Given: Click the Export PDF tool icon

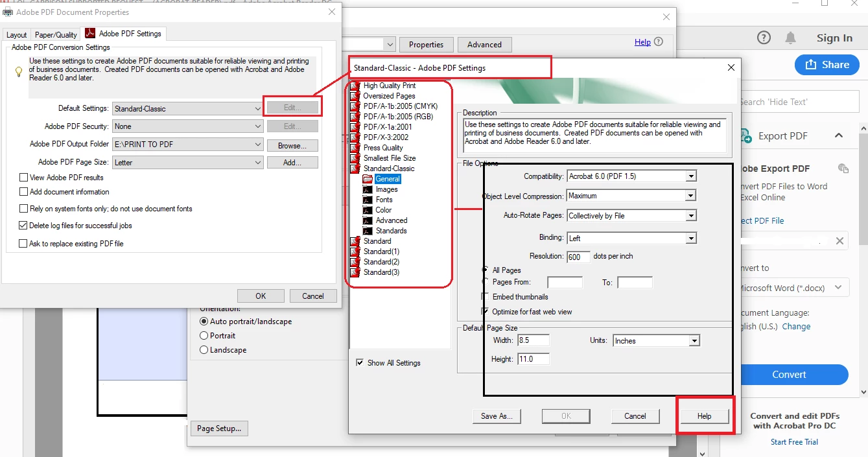Looking at the screenshot, I should coord(746,136).
